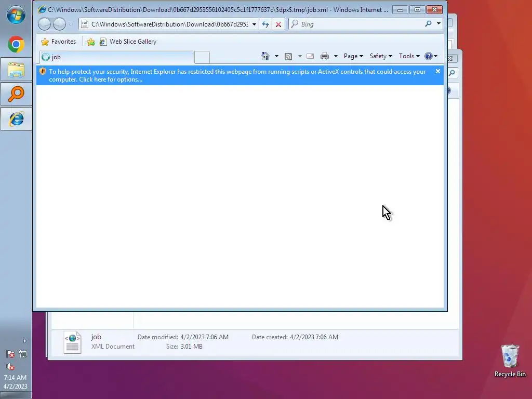Expand the feeds dropdown arrow
Viewport: 532px width, 399px height.
(300, 56)
